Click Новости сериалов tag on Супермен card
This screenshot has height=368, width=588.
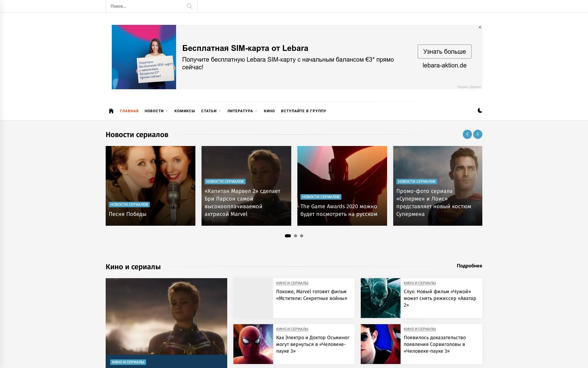pyautogui.click(x=417, y=182)
